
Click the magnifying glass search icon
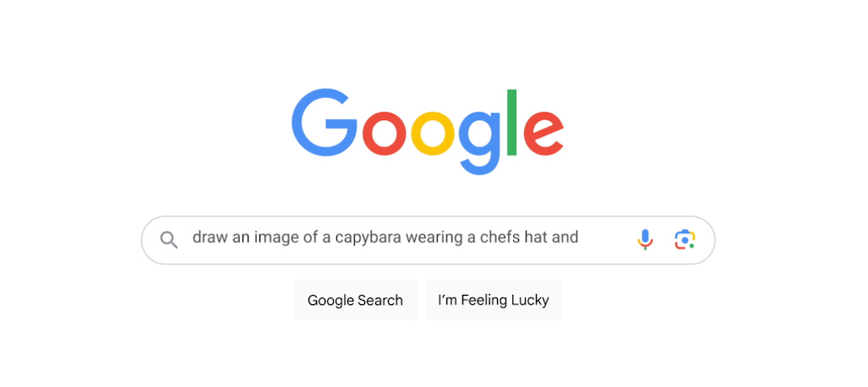[169, 240]
